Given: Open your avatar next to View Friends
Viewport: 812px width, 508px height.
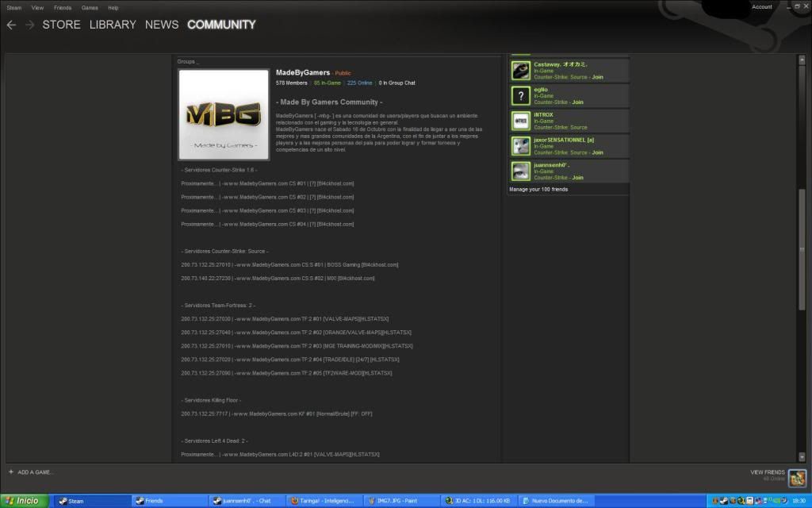Looking at the screenshot, I should click(x=797, y=477).
